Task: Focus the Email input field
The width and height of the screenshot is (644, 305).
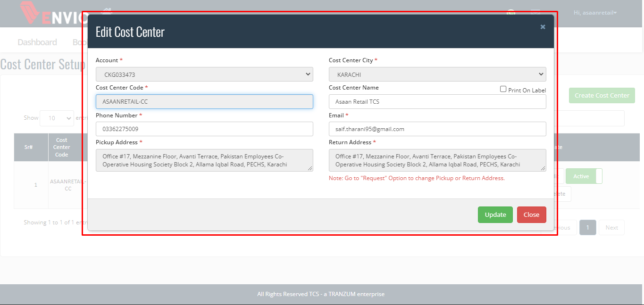Action: (437, 129)
